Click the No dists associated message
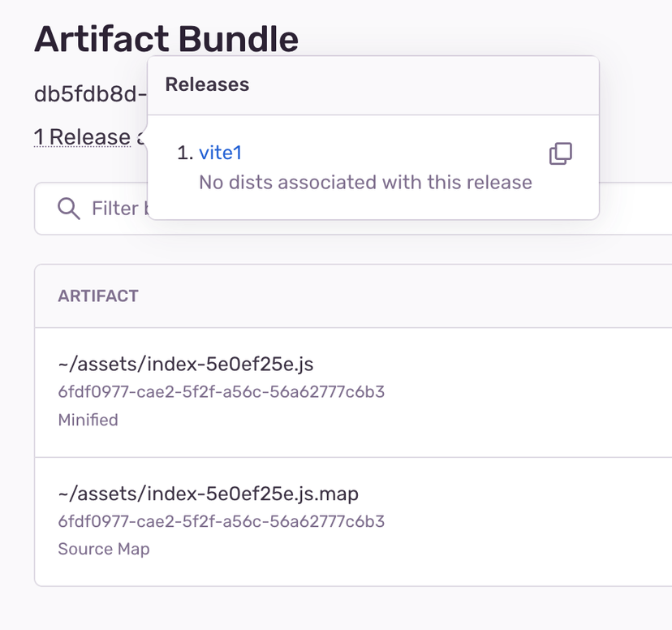The height and width of the screenshot is (630, 672). (364, 182)
